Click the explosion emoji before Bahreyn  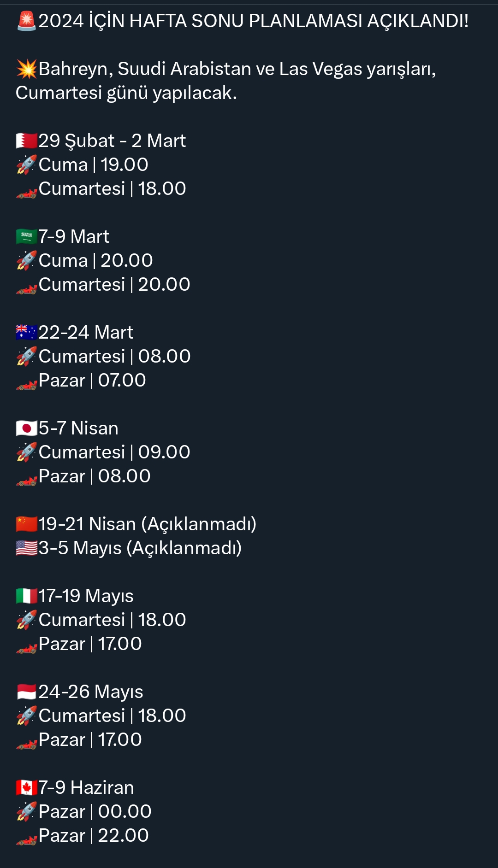click(26, 69)
